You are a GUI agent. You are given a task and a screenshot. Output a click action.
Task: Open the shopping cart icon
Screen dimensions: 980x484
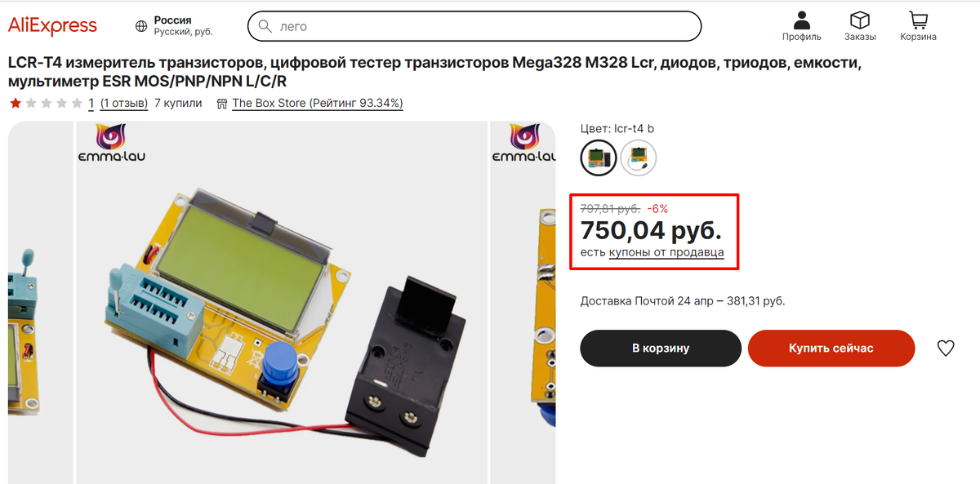918,20
